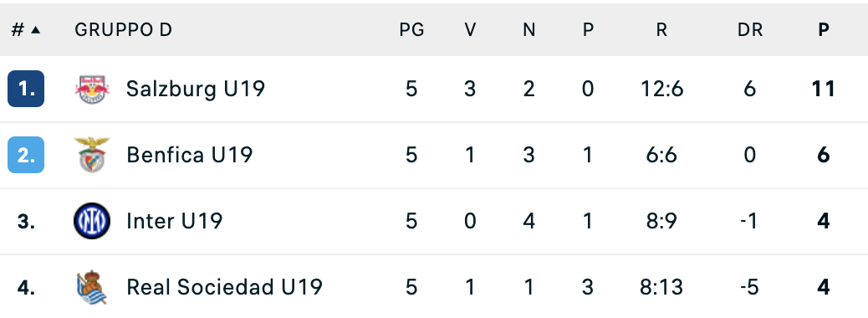
Task: Click the N draws column header
Action: [x=529, y=30]
